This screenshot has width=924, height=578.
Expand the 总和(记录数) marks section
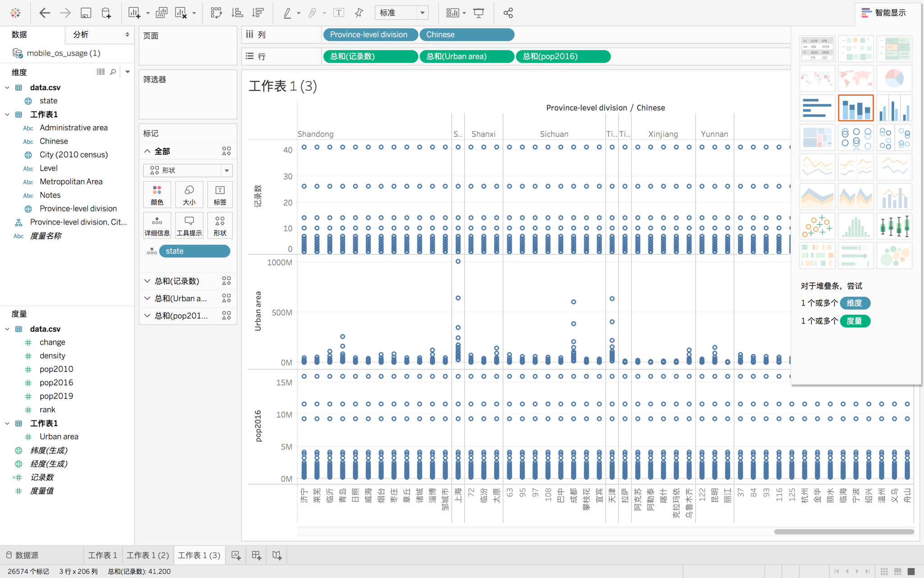[147, 281]
